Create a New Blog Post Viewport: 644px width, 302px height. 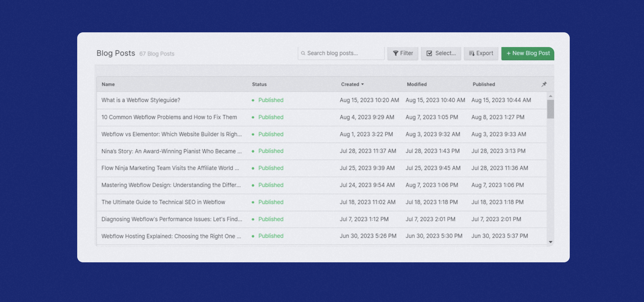tap(527, 53)
